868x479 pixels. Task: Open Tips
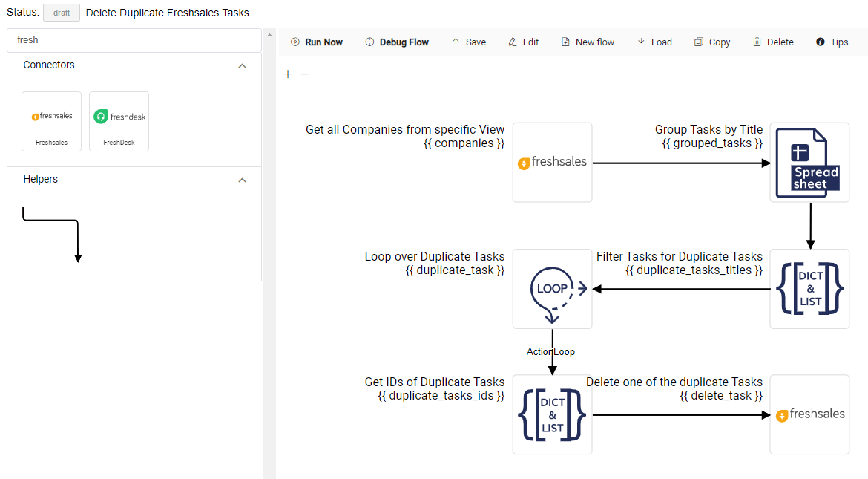[x=832, y=42]
